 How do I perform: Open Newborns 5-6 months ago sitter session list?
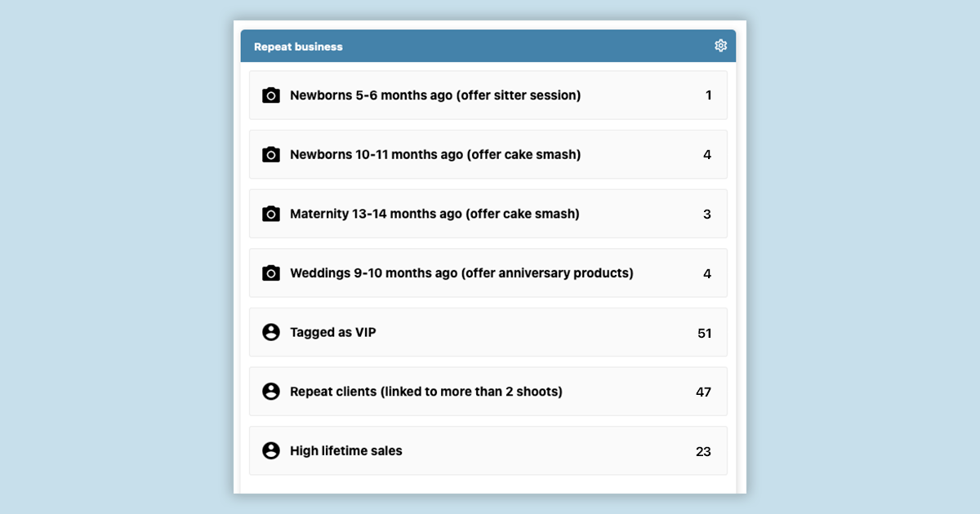tap(435, 95)
